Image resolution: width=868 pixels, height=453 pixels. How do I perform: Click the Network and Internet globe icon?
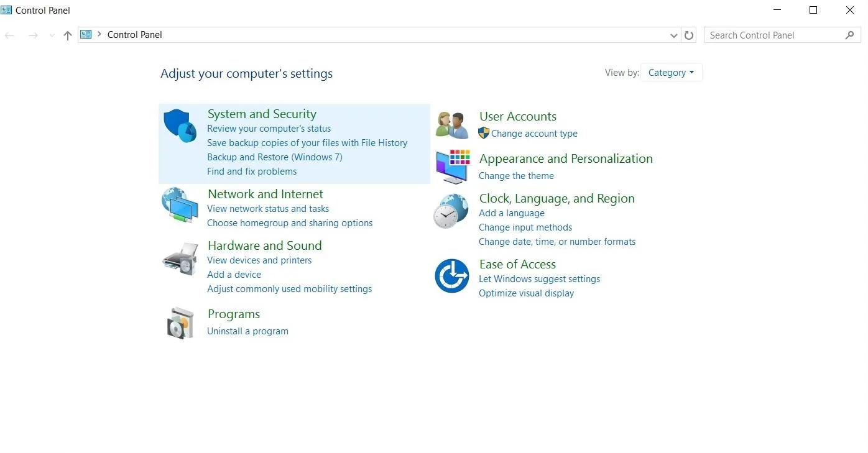pos(180,205)
